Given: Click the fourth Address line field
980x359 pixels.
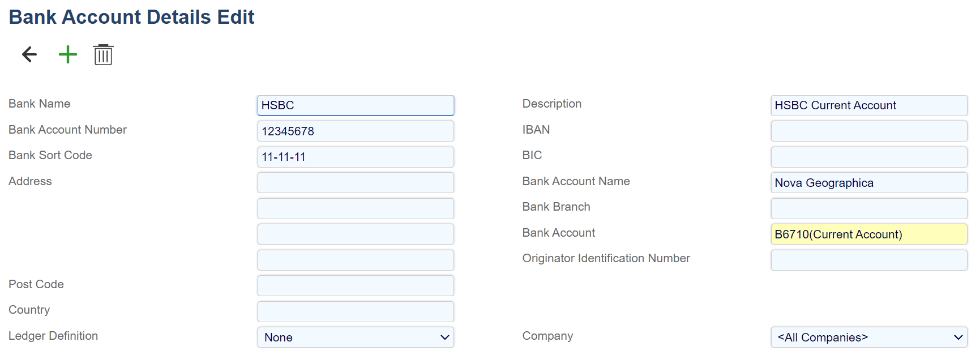Looking at the screenshot, I should [356, 260].
